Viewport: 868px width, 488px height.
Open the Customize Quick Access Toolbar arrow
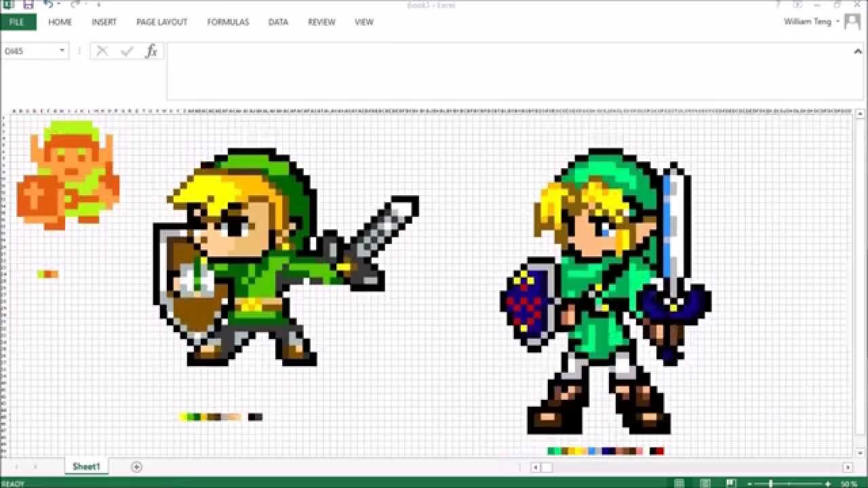(98, 4)
